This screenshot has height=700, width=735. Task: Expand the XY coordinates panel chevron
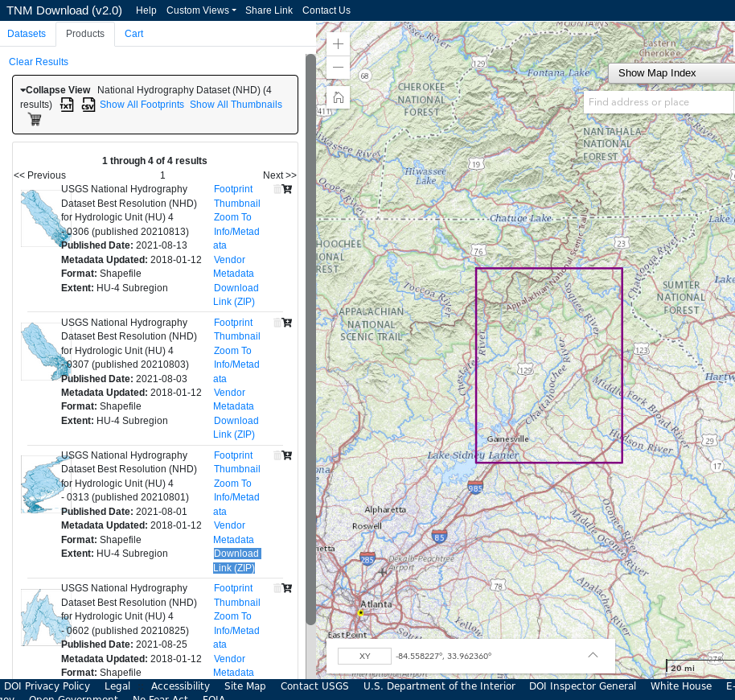coord(593,655)
